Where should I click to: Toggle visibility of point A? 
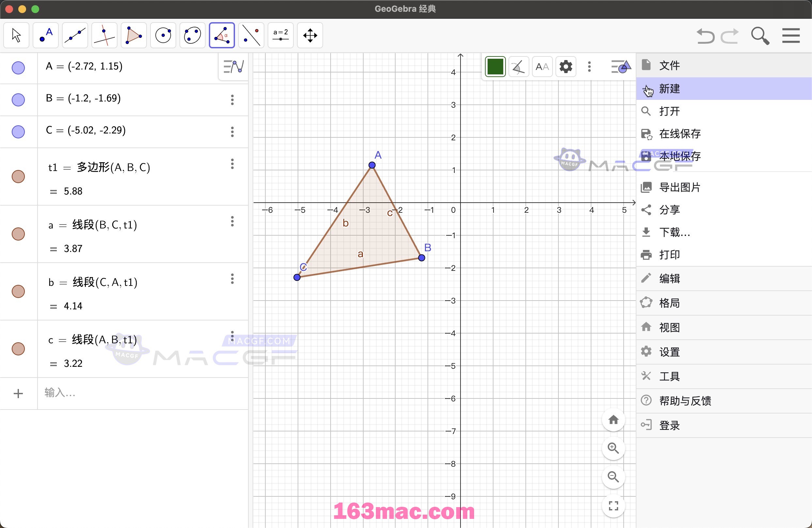coord(18,68)
